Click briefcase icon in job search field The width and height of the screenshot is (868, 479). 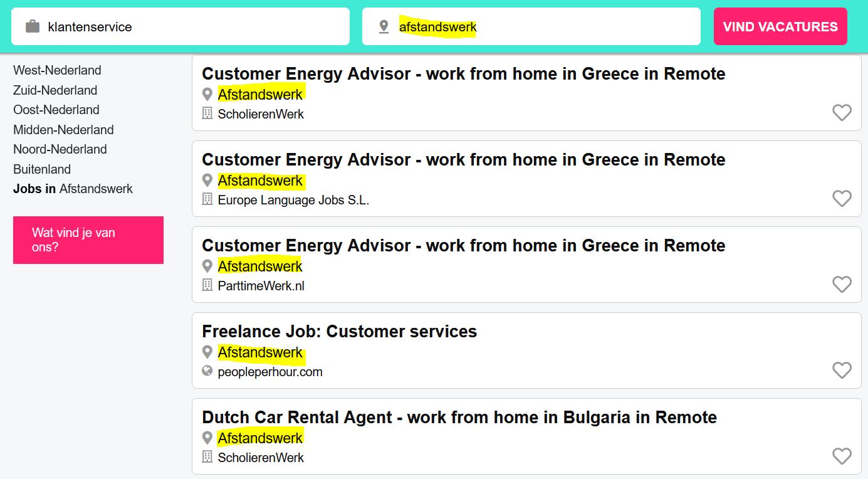(x=33, y=26)
